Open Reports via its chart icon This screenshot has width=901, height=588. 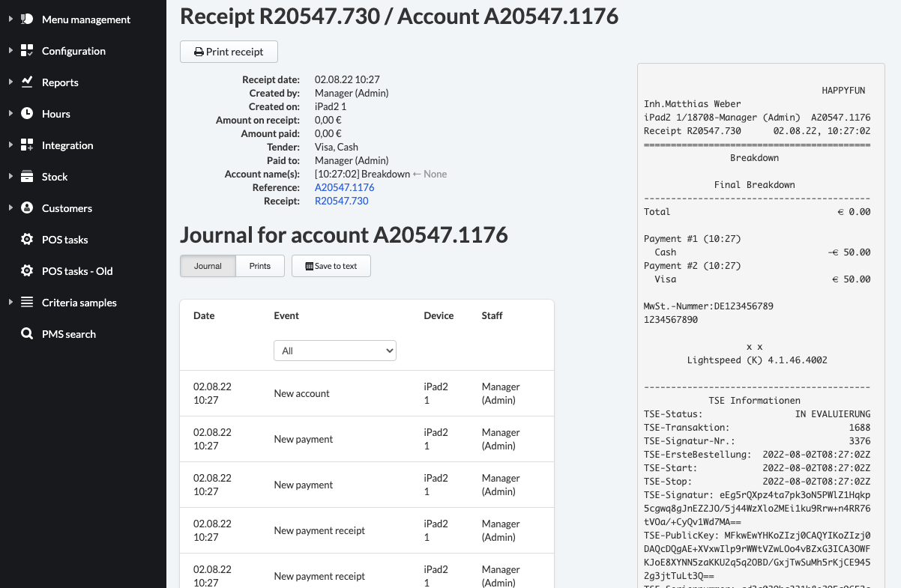pos(27,82)
